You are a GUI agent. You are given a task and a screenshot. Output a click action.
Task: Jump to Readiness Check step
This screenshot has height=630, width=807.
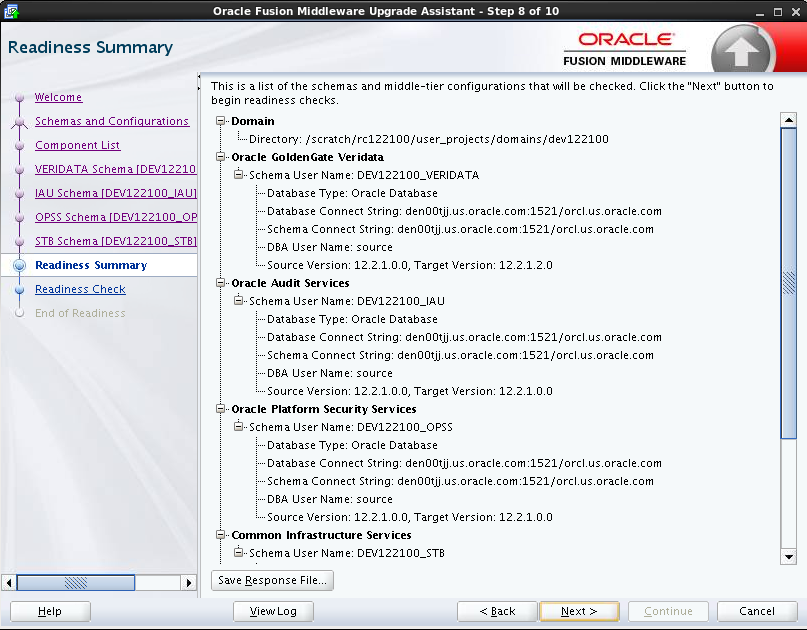(80, 289)
